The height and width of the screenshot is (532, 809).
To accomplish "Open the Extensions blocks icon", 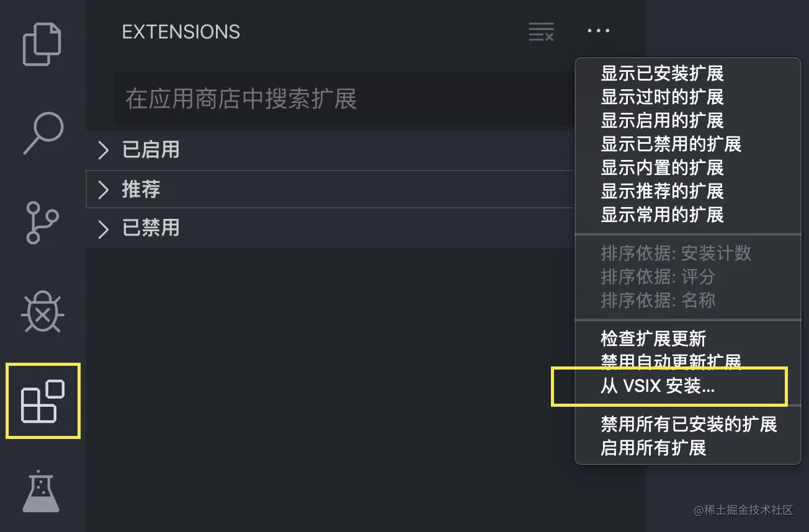I will [43, 401].
